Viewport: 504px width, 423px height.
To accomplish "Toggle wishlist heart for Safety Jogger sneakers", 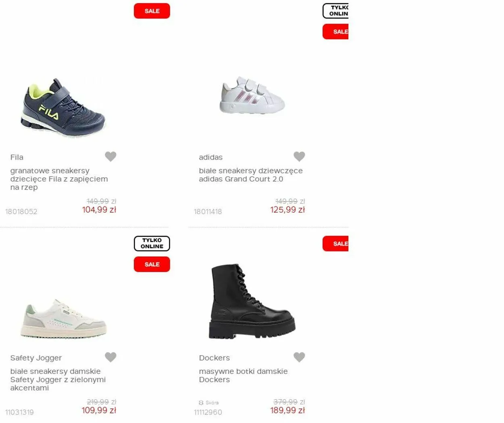I will (x=110, y=357).
